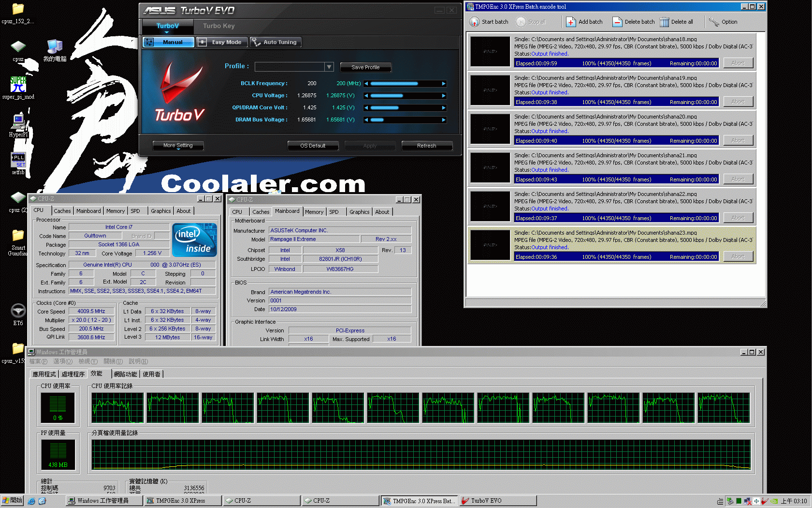Click the Add batch icon
812x508 pixels.
tap(571, 22)
